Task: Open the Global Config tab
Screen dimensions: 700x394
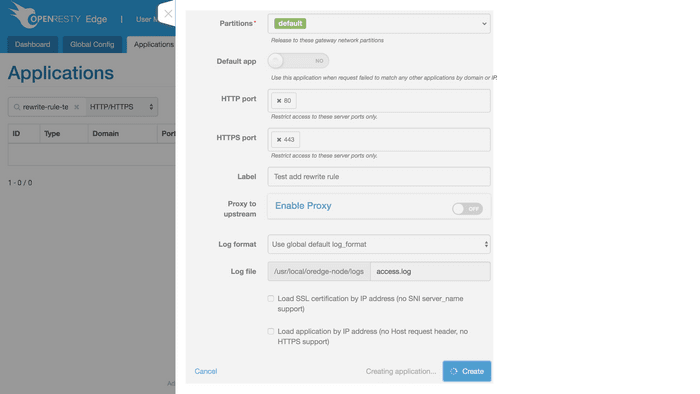Action: point(92,45)
